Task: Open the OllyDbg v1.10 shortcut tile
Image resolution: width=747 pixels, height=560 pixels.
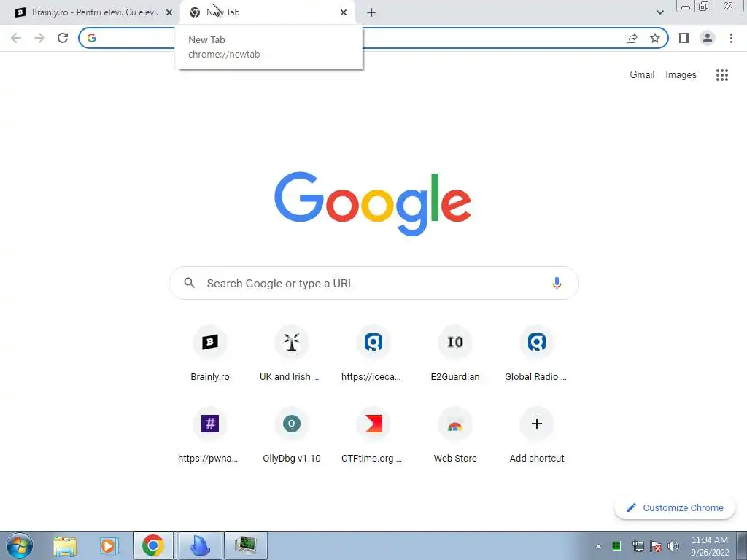Action: pyautogui.click(x=292, y=436)
